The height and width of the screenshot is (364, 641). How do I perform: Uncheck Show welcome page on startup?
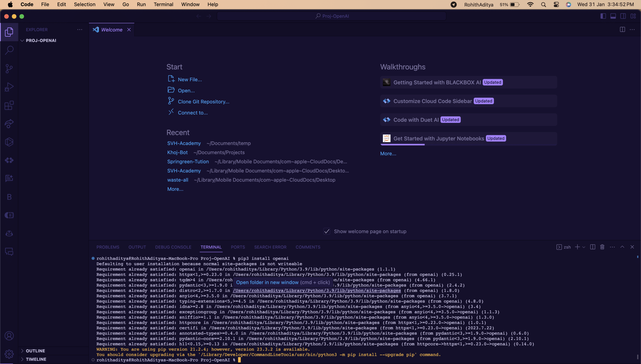[x=327, y=231]
